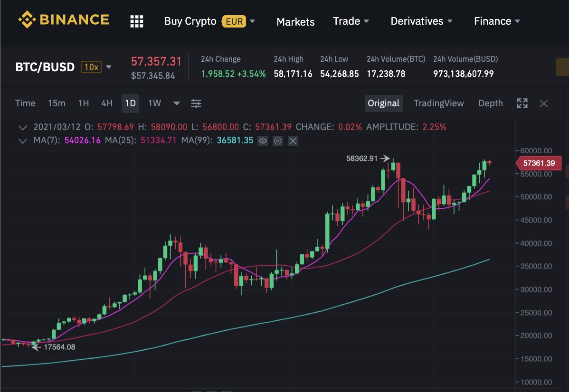Collapse the MA indicator row chevron
Image resolution: width=569 pixels, height=392 pixels.
pyautogui.click(x=22, y=140)
